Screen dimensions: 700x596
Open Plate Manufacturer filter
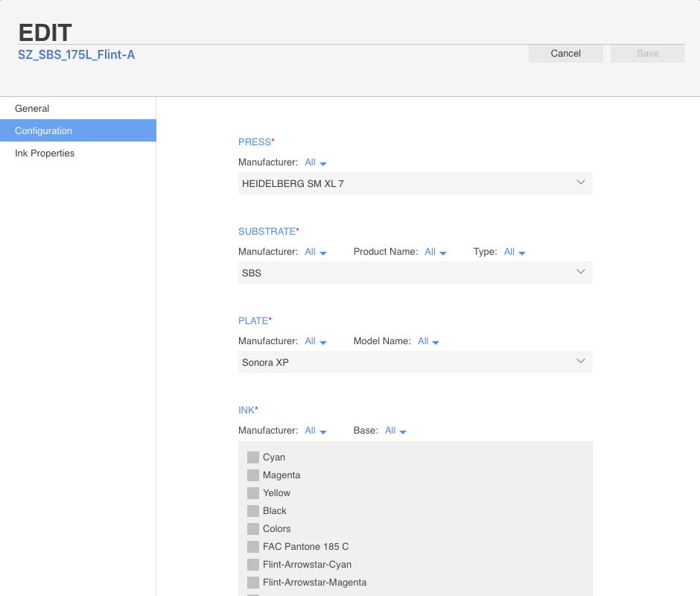pos(316,341)
